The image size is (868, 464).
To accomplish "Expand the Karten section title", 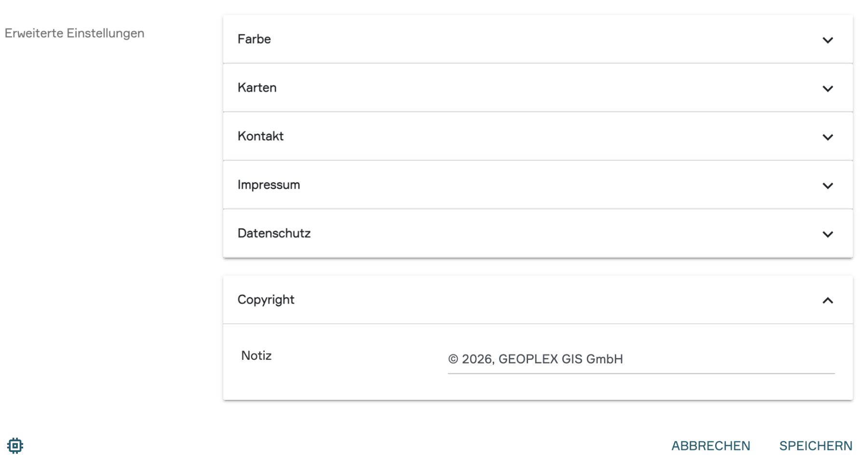I will (x=257, y=88).
